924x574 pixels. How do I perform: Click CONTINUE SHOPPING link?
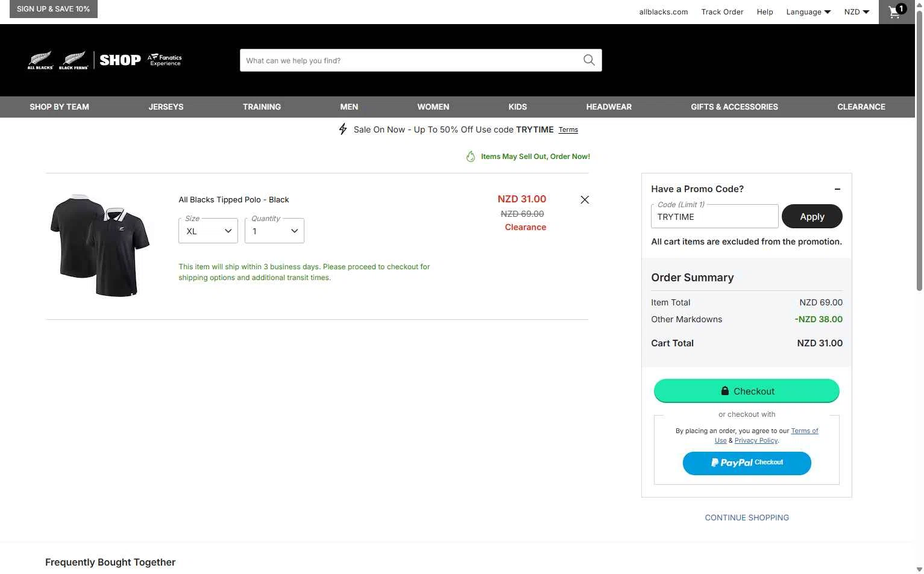point(747,517)
